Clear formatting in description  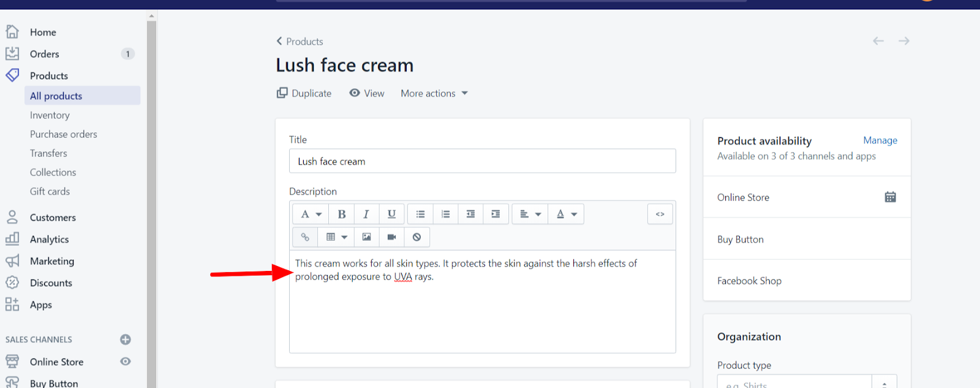pyautogui.click(x=417, y=237)
